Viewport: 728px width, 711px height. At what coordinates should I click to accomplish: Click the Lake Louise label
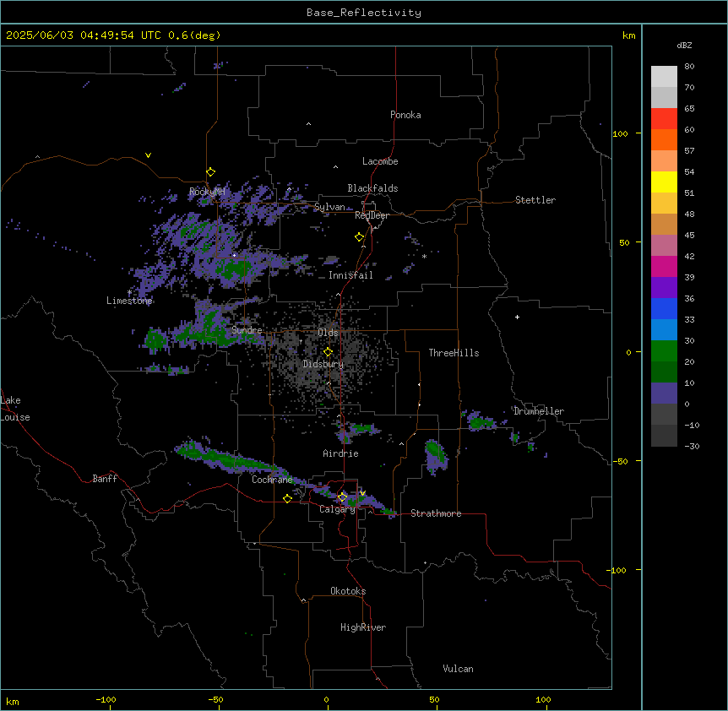(15, 409)
